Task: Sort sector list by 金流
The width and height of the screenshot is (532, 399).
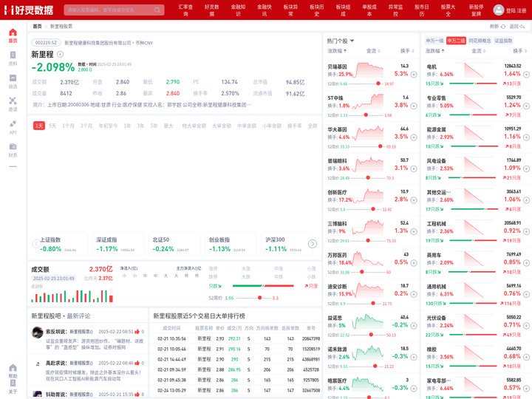Action: point(478,51)
